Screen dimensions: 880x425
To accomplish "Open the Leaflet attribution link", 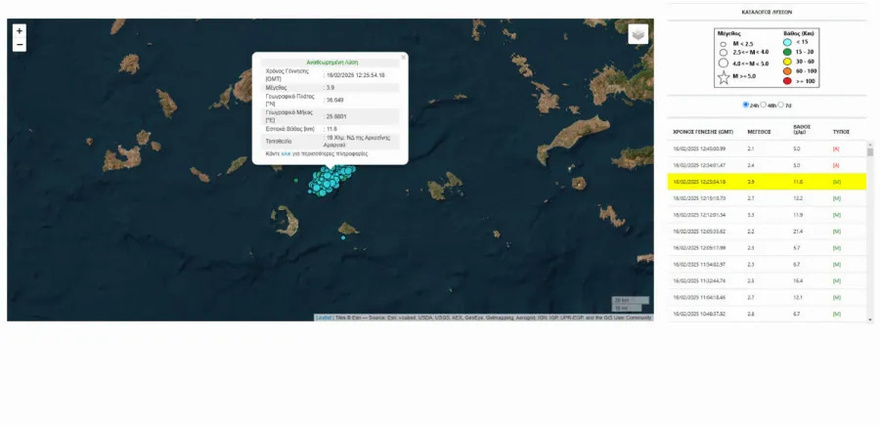I will [x=324, y=317].
